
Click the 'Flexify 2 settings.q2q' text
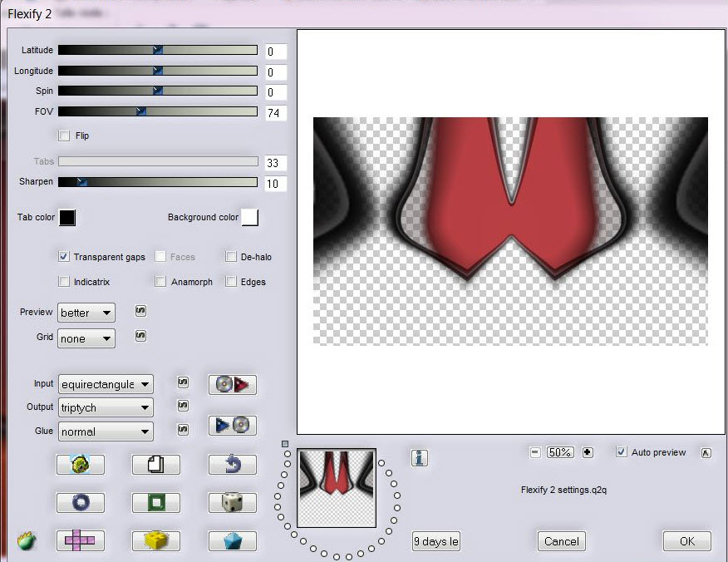[x=563, y=490]
